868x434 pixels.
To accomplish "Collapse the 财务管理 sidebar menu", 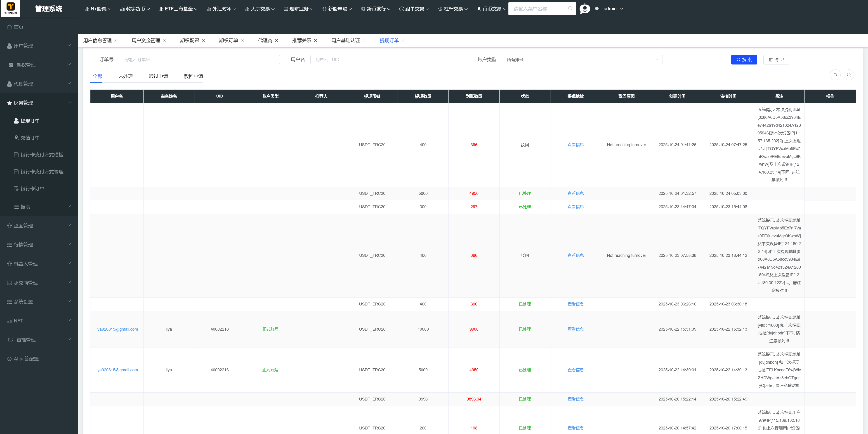I will pyautogui.click(x=39, y=103).
